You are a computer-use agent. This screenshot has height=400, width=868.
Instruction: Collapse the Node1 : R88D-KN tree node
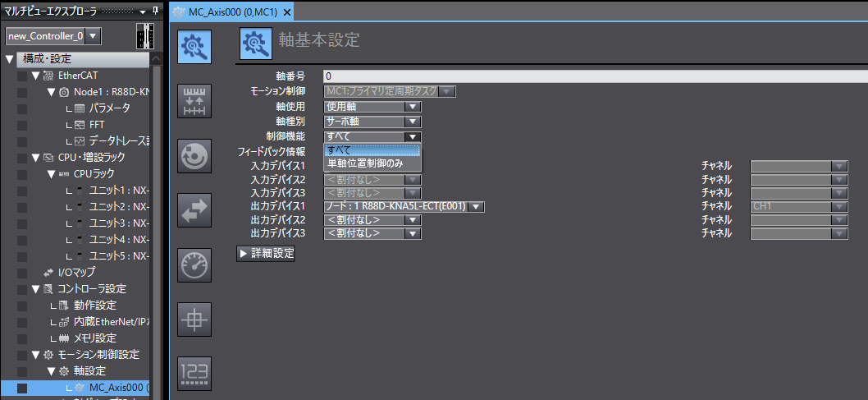(x=52, y=92)
